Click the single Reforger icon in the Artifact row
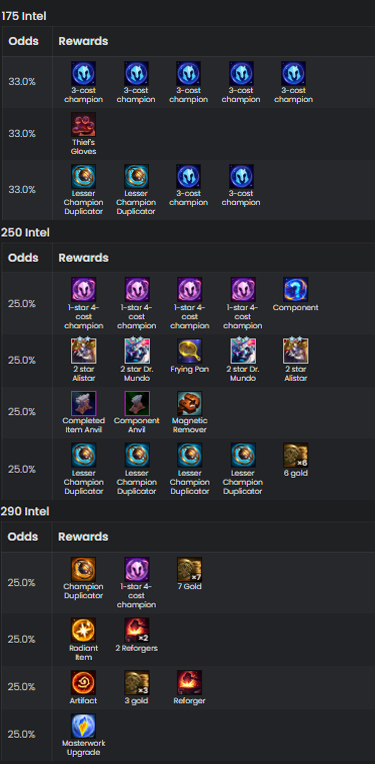The height and width of the screenshot is (764, 375). 189,682
